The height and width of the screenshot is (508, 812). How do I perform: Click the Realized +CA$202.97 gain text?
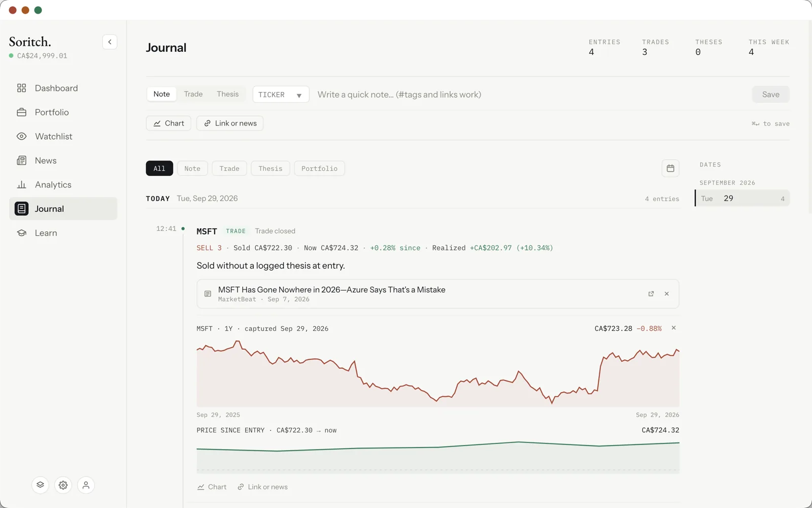(x=493, y=248)
